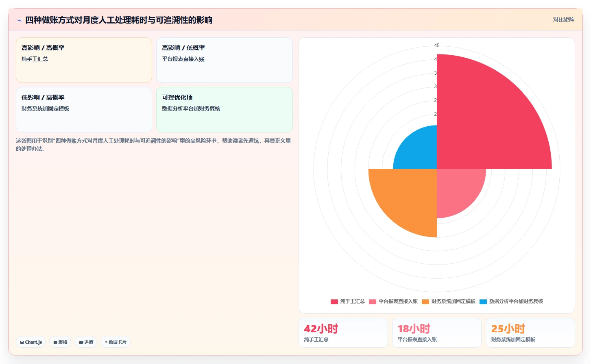
Task: Select the 低影响 / 高概率 matrix card
Action: (x=84, y=110)
